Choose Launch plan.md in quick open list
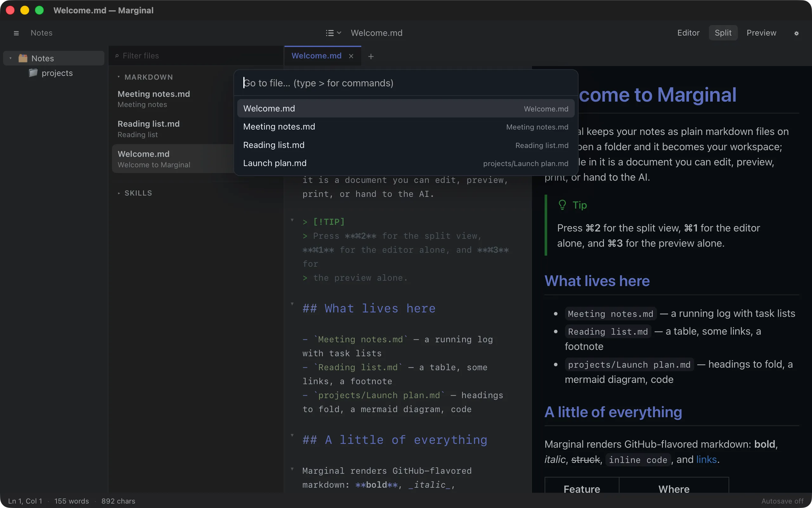Viewport: 812px width, 508px height. (x=406, y=163)
